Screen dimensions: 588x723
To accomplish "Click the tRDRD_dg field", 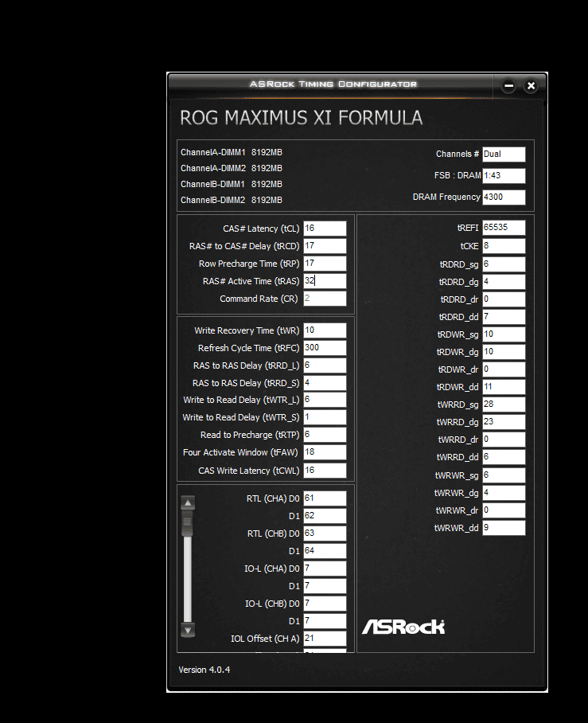I will [x=504, y=282].
